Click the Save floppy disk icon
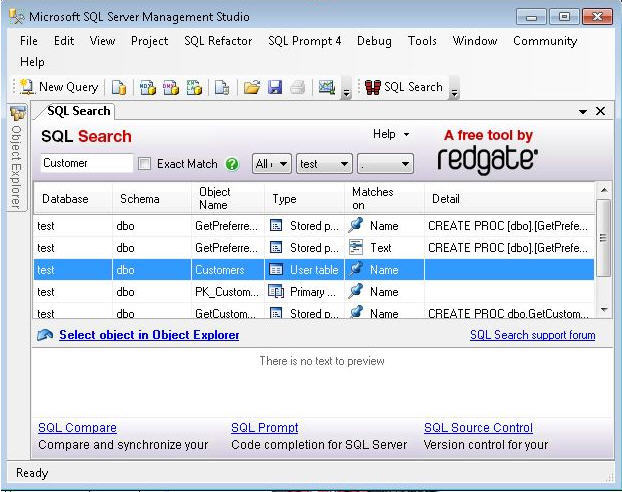This screenshot has width=622, height=492. tap(275, 87)
